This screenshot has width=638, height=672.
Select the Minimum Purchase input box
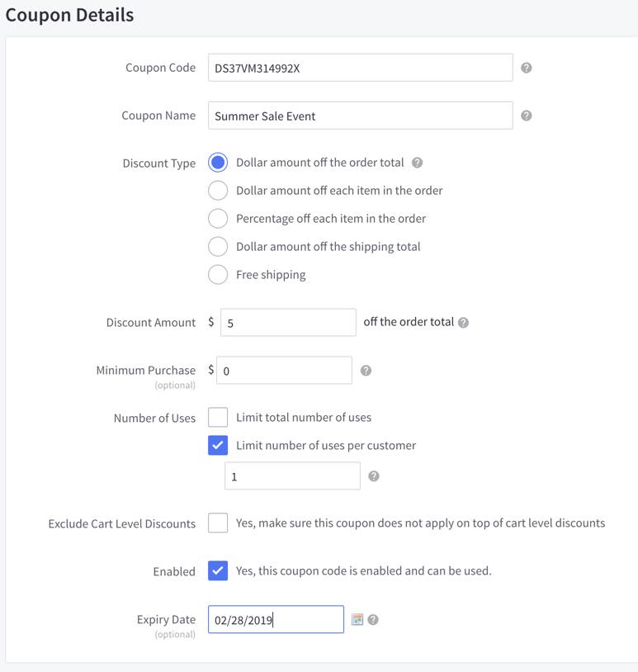click(284, 370)
